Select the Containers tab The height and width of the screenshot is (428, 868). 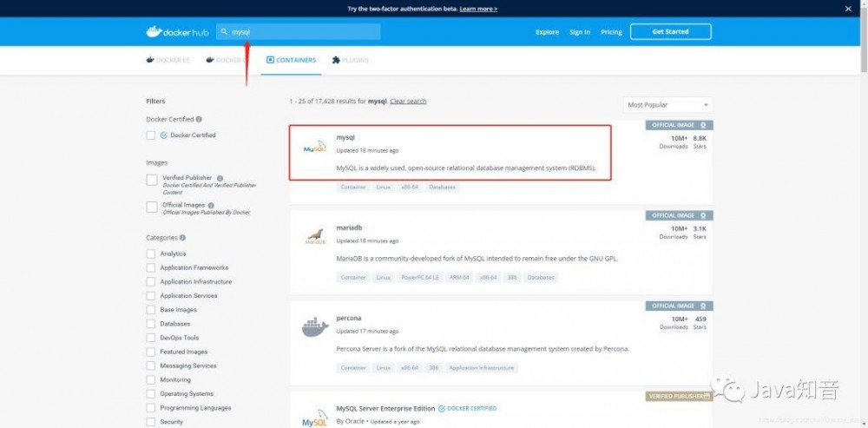tap(291, 60)
